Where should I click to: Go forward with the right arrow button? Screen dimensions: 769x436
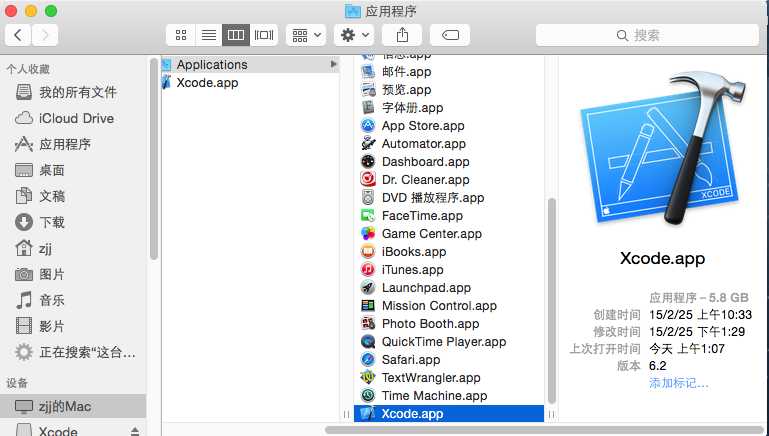45,35
